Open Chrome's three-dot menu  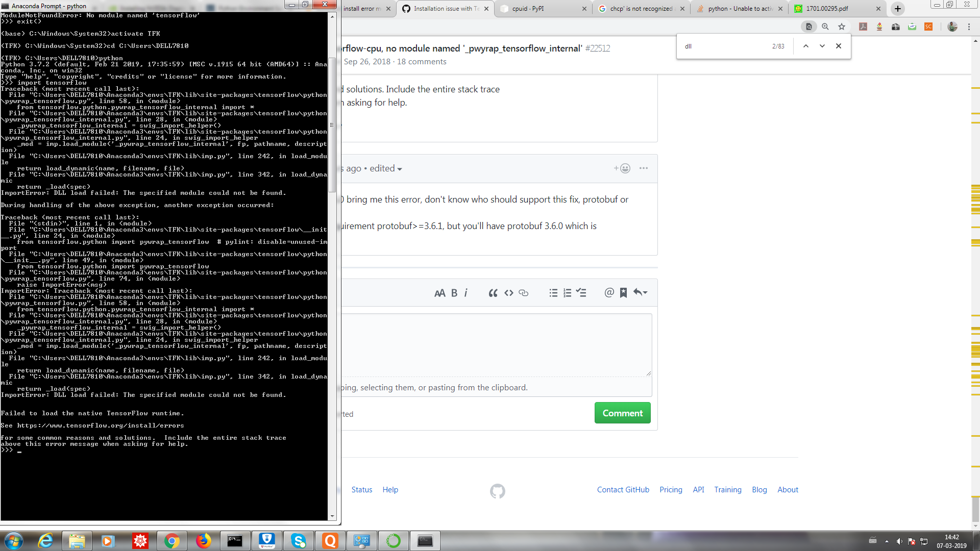point(969,27)
